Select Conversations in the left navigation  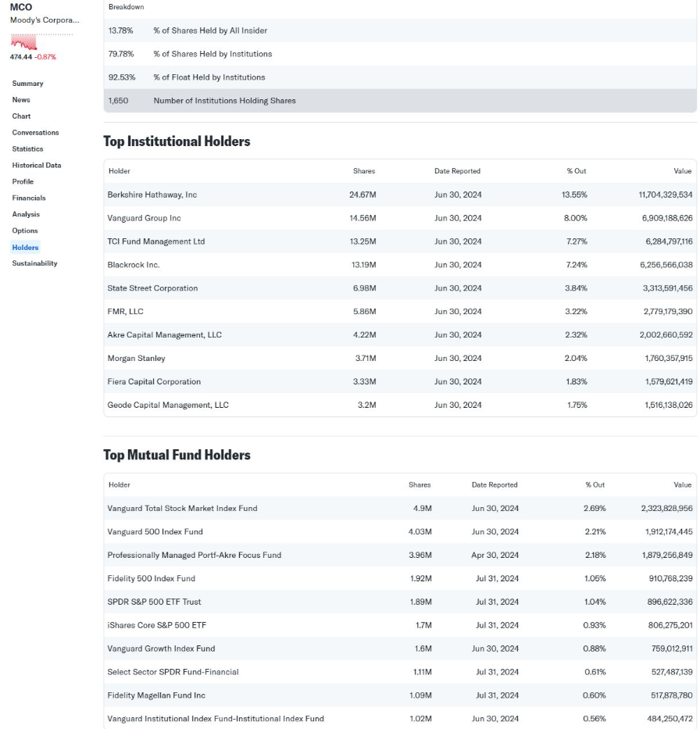click(x=35, y=133)
